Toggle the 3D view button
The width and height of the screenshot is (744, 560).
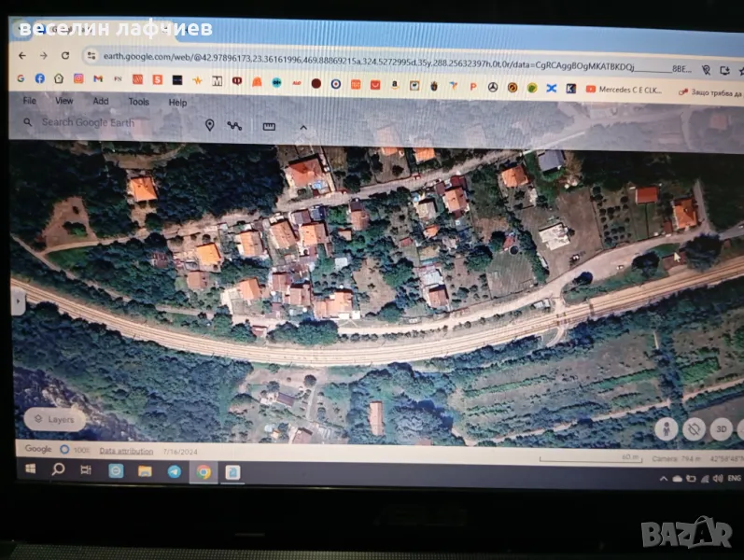721,430
